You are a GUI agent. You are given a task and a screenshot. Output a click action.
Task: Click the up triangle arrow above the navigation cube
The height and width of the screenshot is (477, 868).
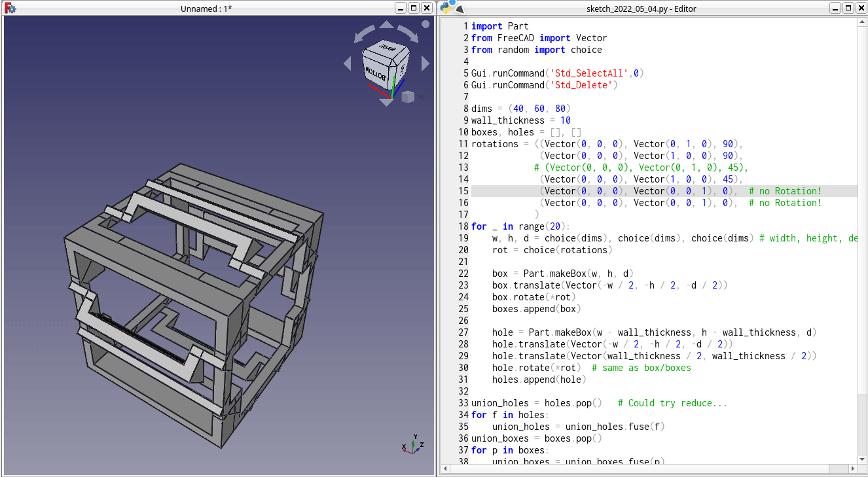[x=386, y=24]
